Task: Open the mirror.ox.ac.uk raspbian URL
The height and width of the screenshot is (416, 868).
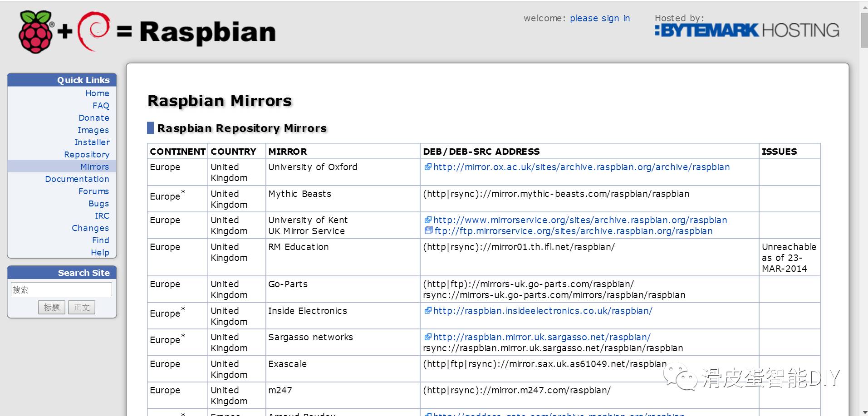Action: (581, 167)
